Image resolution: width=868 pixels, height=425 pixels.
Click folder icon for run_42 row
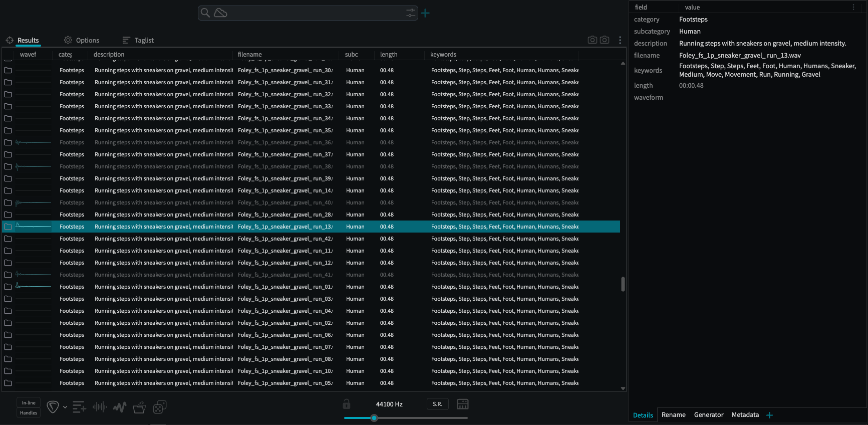point(8,239)
